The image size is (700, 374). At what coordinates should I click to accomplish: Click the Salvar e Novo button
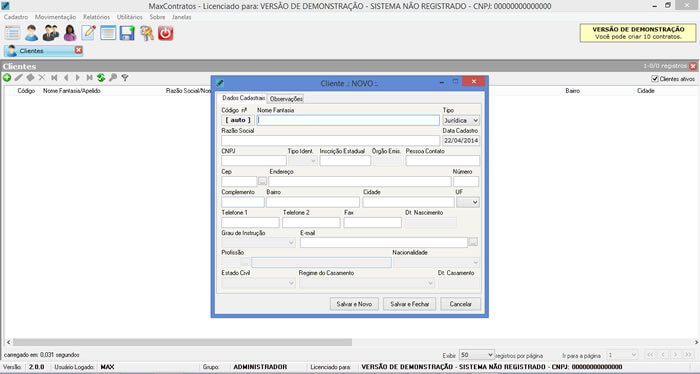(354, 304)
